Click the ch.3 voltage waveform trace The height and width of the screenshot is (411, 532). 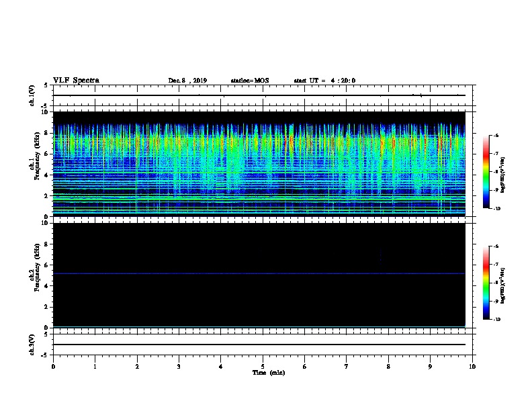click(259, 345)
